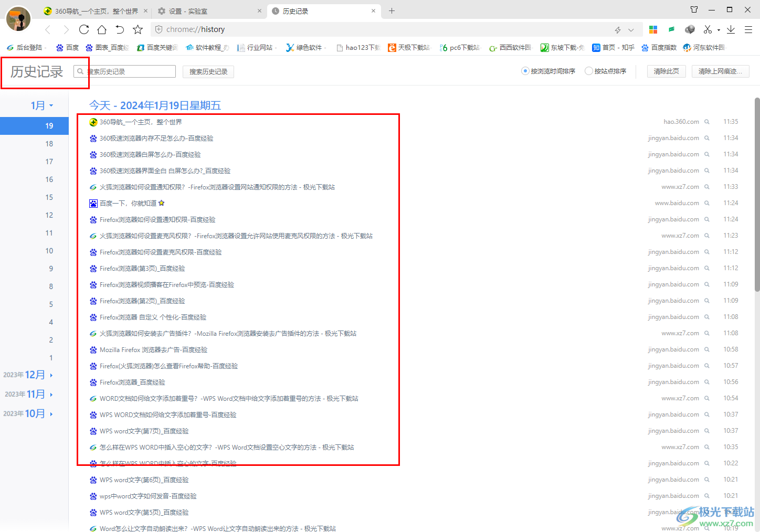This screenshot has height=532, width=760.
Task: Open the 河东软件园 bookmark
Action: 704,47
